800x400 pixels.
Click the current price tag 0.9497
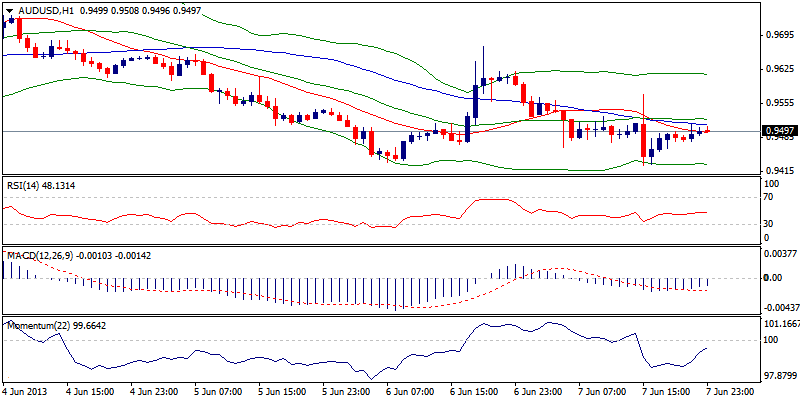pos(779,131)
